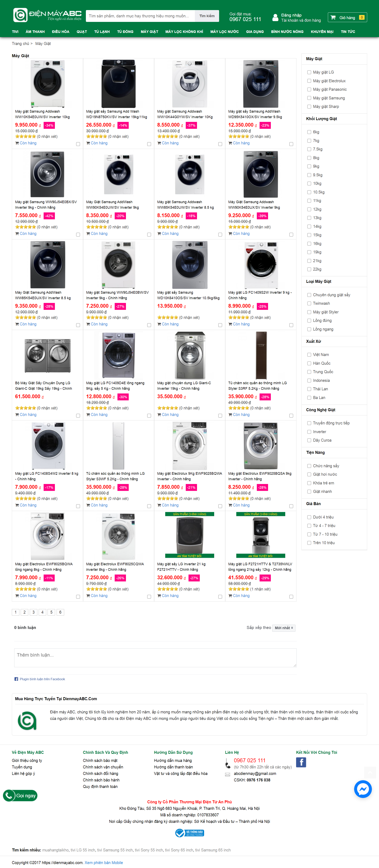
Task: Click the Đã thông báo Bộ Công Thương badge
Action: tap(189, 833)
